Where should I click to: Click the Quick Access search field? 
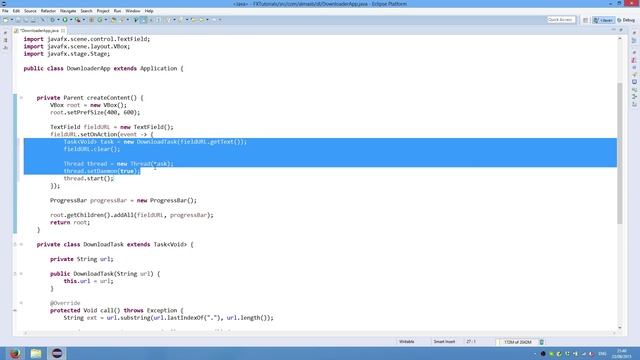tap(561, 20)
